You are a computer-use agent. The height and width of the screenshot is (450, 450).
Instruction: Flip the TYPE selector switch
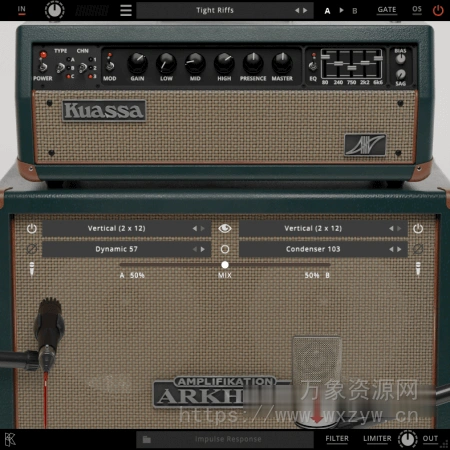point(61,68)
